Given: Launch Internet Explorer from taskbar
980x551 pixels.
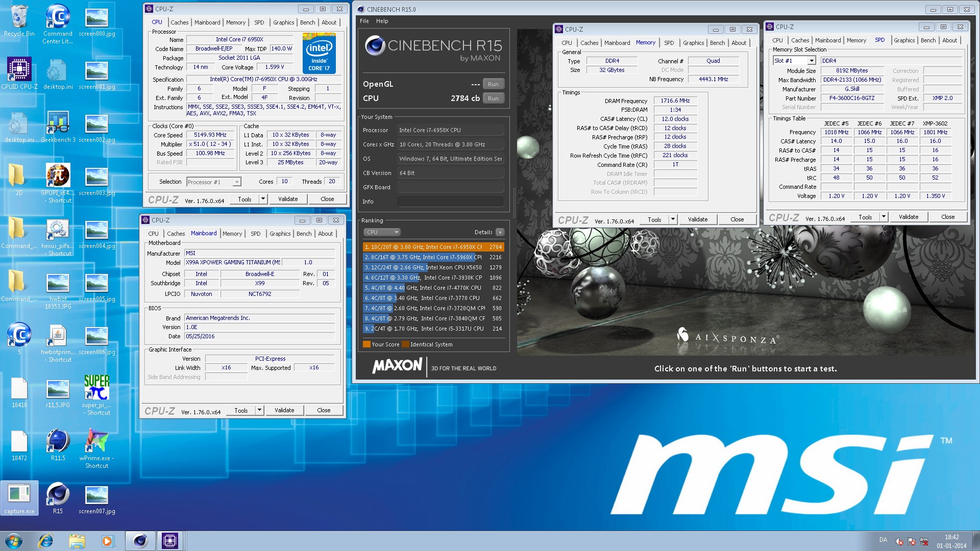Looking at the screenshot, I should click(46, 541).
